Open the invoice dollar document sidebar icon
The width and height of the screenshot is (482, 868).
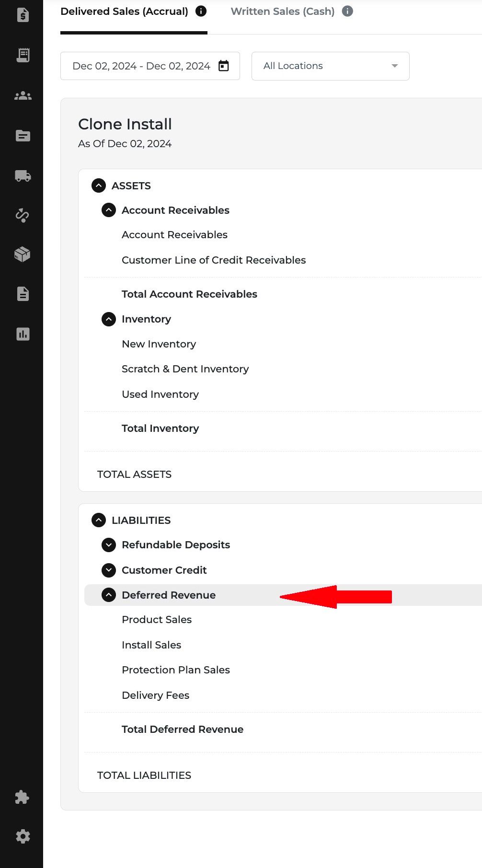[x=23, y=15]
